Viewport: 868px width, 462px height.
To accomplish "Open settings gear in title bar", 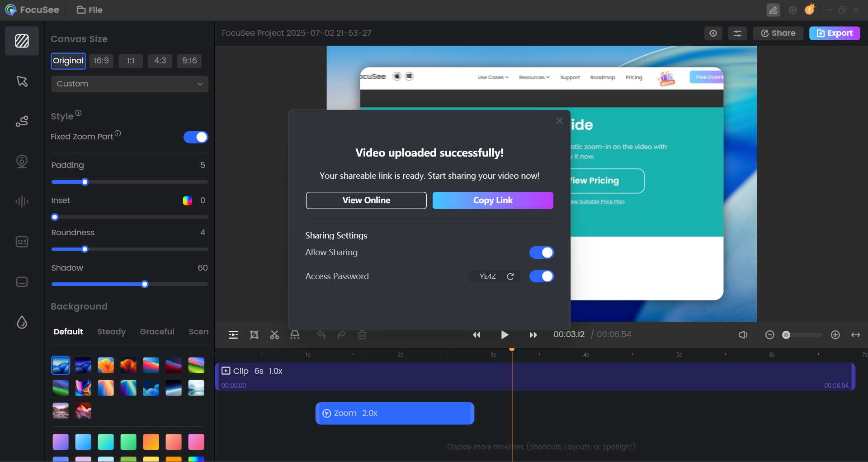I will coord(793,10).
